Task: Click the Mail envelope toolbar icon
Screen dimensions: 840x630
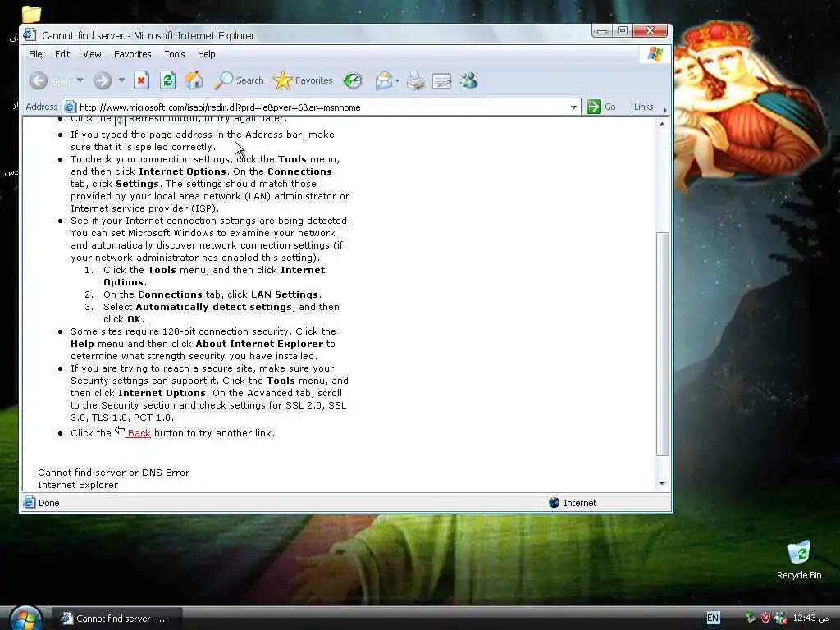Action: [x=384, y=81]
